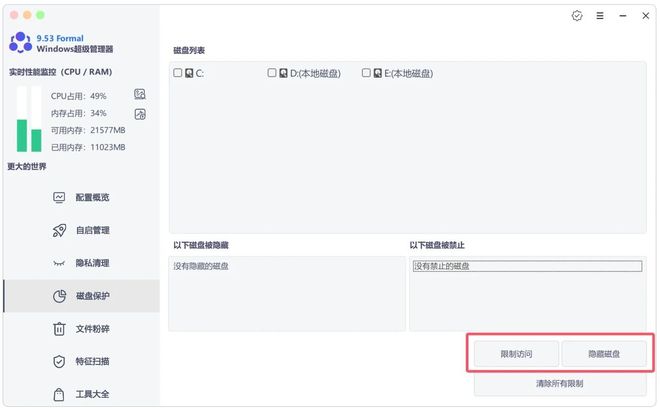Click the 自启管理 rocket icon
The image size is (660, 410).
59,230
